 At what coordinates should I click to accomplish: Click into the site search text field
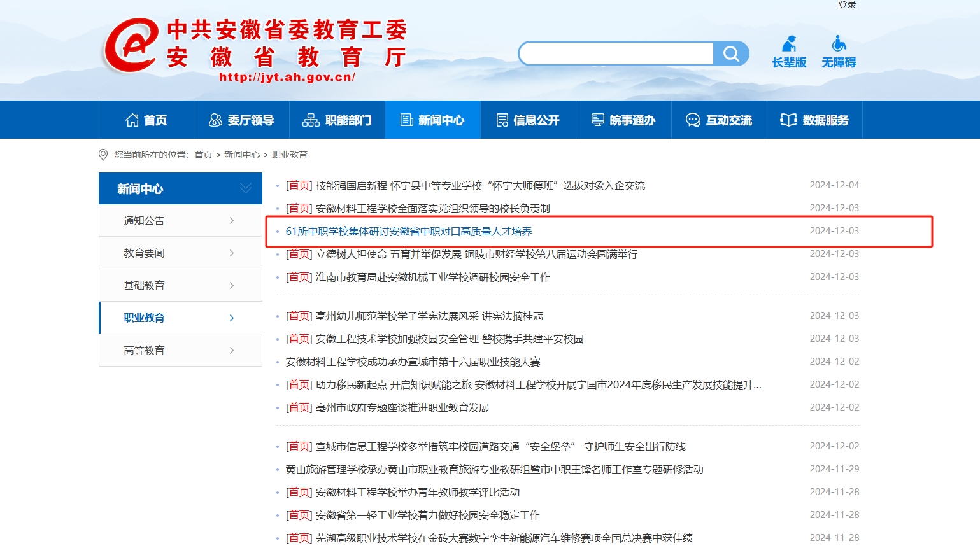pyautogui.click(x=616, y=54)
